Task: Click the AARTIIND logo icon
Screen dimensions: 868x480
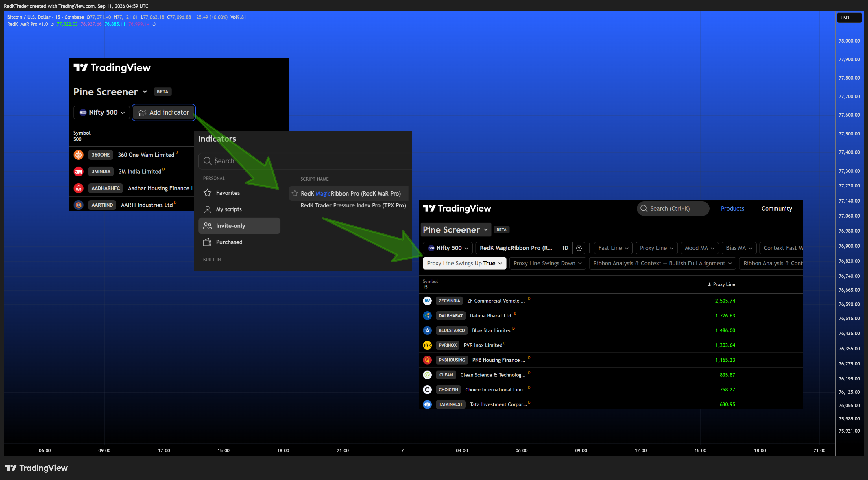Action: click(x=79, y=205)
